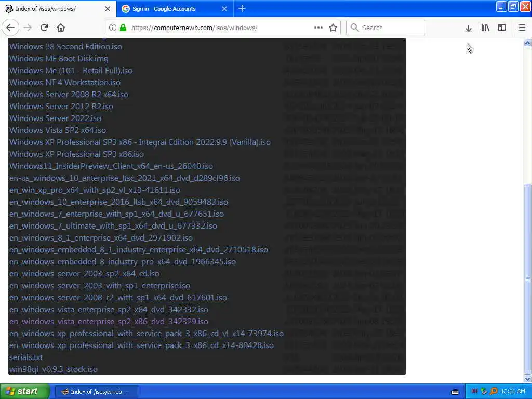Bookmark this page with the star
This screenshot has height=399, width=532.
tap(333, 28)
